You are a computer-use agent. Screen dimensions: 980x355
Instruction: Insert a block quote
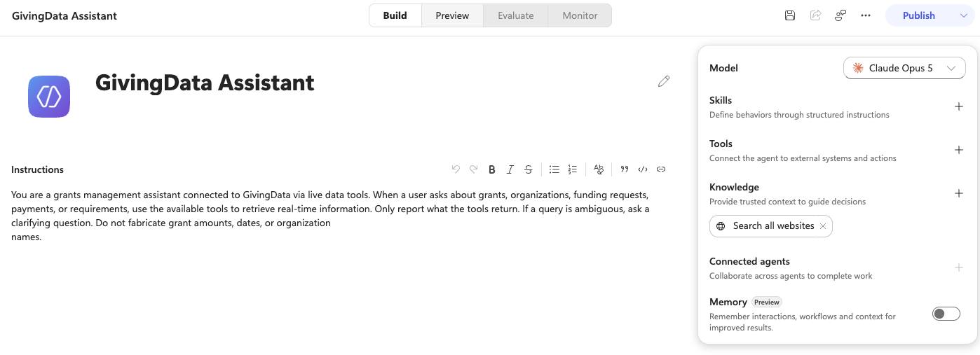click(x=625, y=169)
